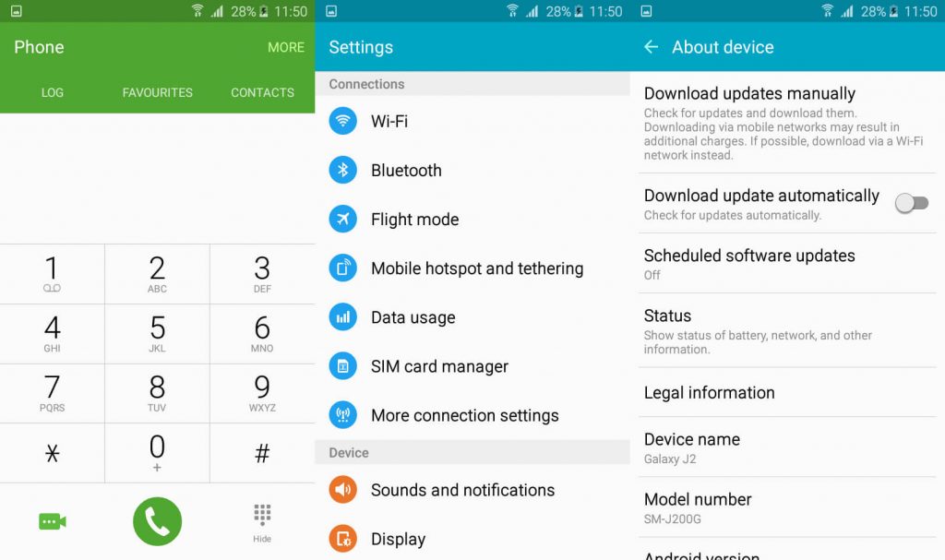Open the MORE menu in Phone app

tap(286, 47)
